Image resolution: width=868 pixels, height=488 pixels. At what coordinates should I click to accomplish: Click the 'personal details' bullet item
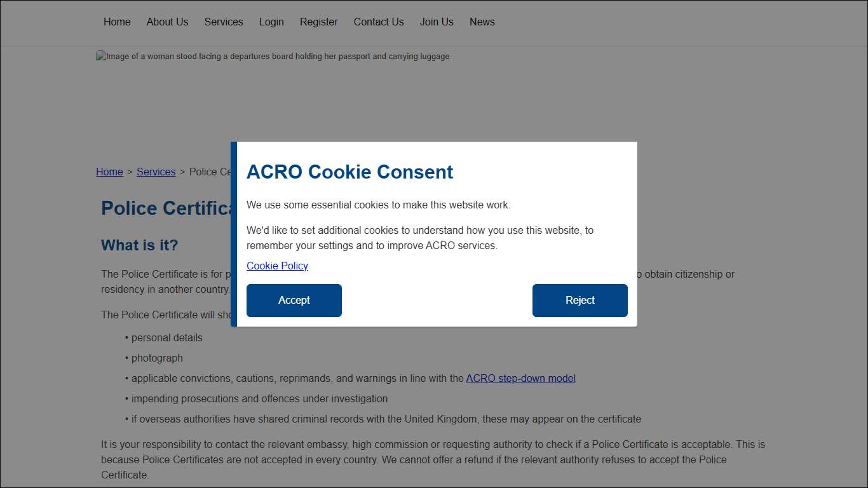click(166, 337)
